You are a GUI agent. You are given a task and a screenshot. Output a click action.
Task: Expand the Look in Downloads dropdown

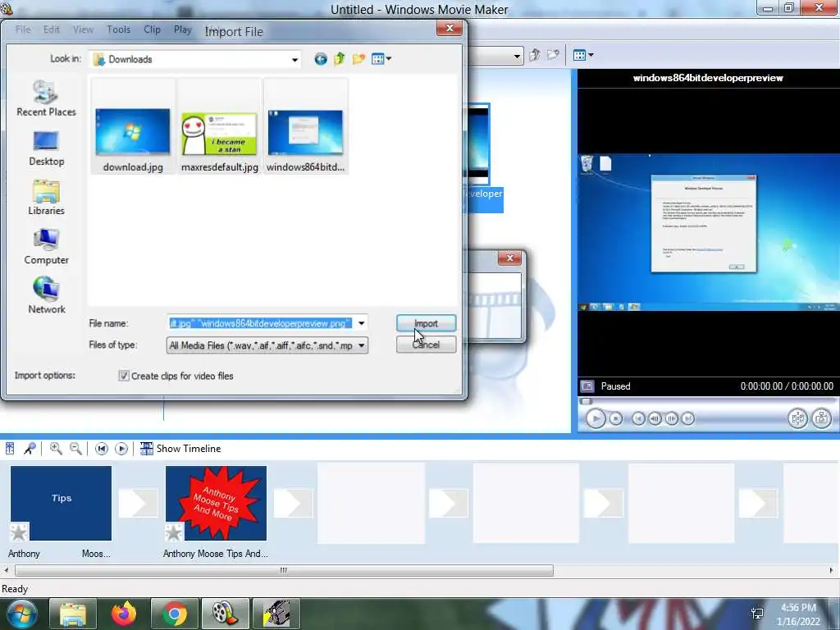pos(294,59)
